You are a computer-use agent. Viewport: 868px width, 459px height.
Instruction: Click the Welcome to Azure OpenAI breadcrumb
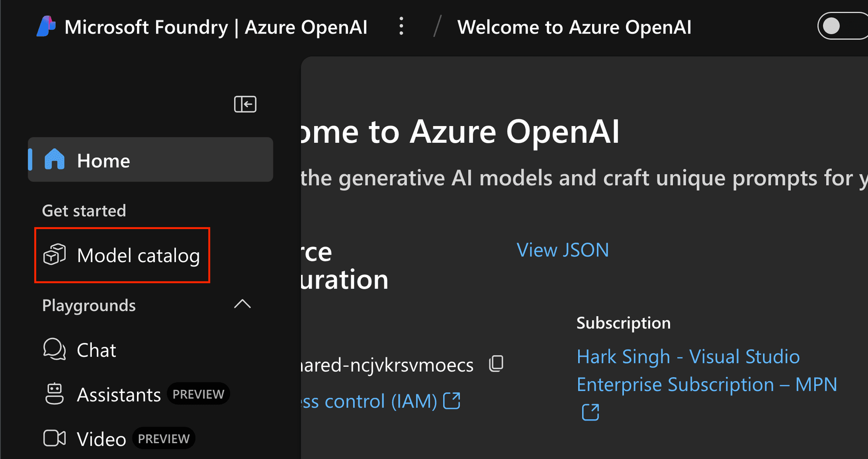(574, 27)
